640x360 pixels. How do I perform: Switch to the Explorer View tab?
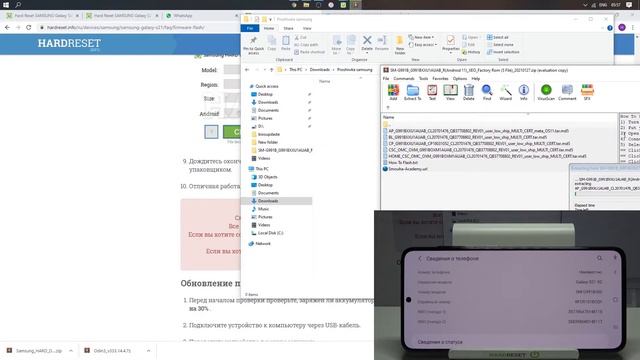[307, 28]
